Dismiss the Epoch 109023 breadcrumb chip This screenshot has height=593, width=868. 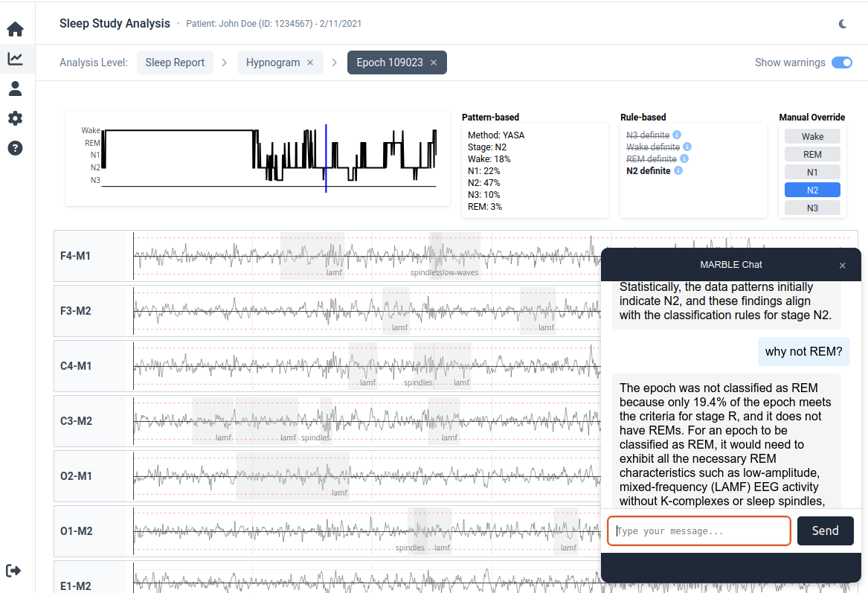click(x=434, y=62)
